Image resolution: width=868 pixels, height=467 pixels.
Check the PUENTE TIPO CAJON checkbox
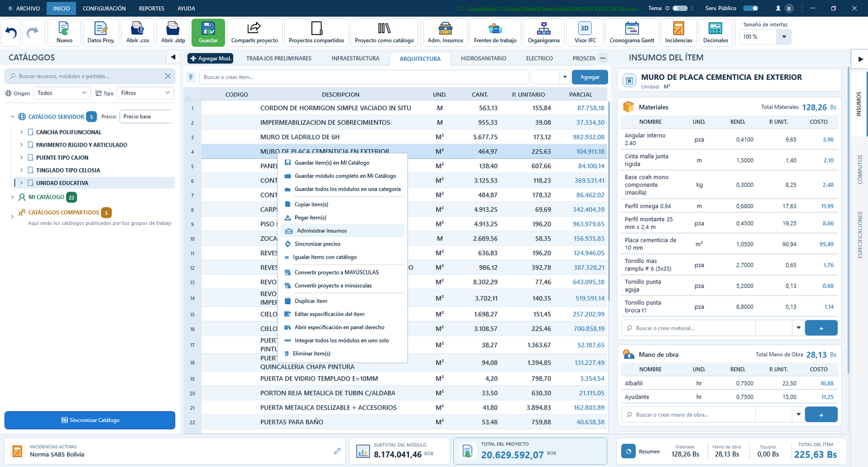31,157
